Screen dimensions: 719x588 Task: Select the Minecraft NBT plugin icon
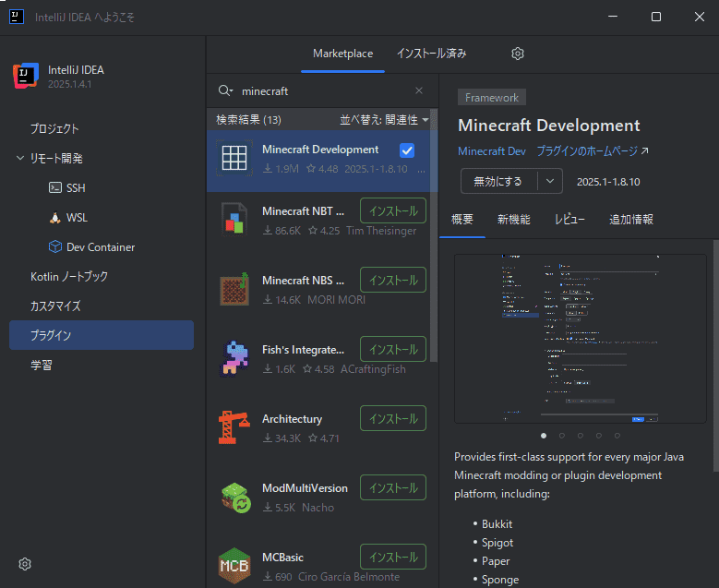[x=234, y=219]
